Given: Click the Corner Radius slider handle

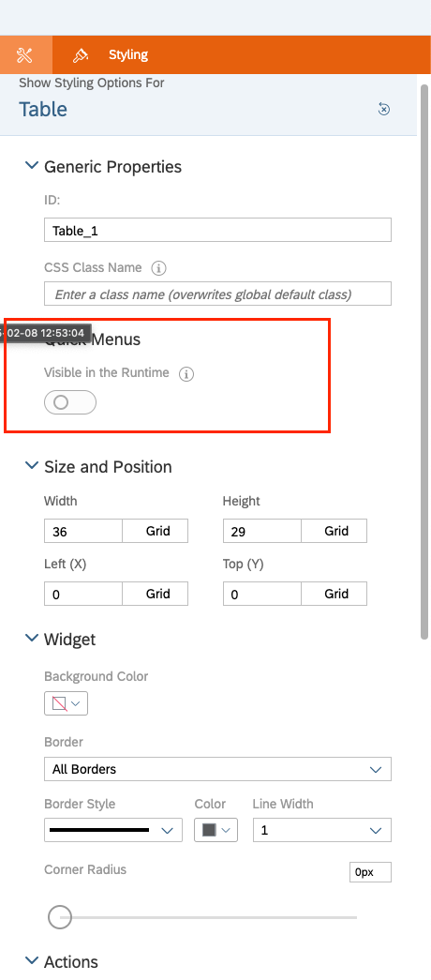Looking at the screenshot, I should 60,917.
